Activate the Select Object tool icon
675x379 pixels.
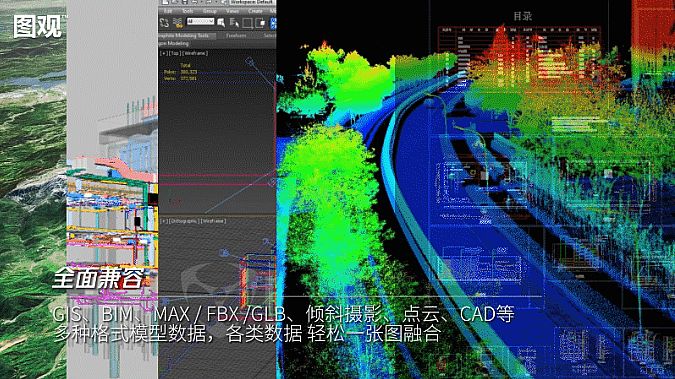click(221, 22)
